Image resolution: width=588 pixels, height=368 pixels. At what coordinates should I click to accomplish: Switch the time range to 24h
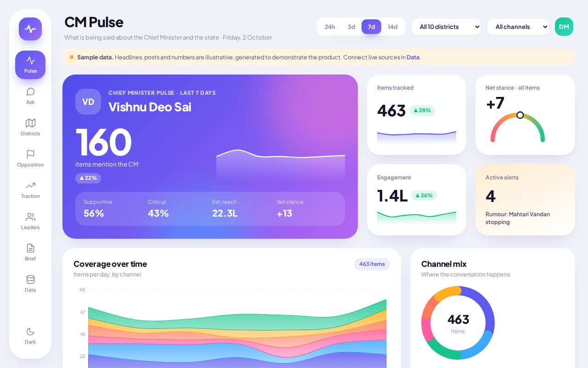coord(330,27)
